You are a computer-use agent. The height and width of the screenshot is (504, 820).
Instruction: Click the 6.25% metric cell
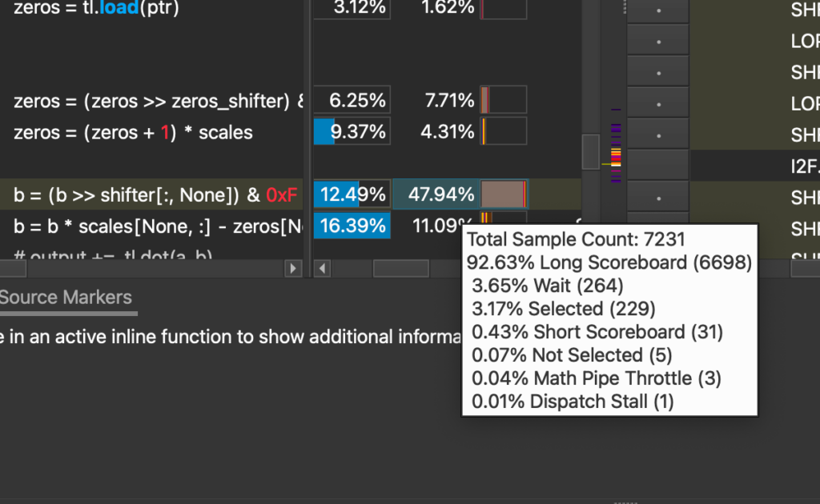point(352,100)
